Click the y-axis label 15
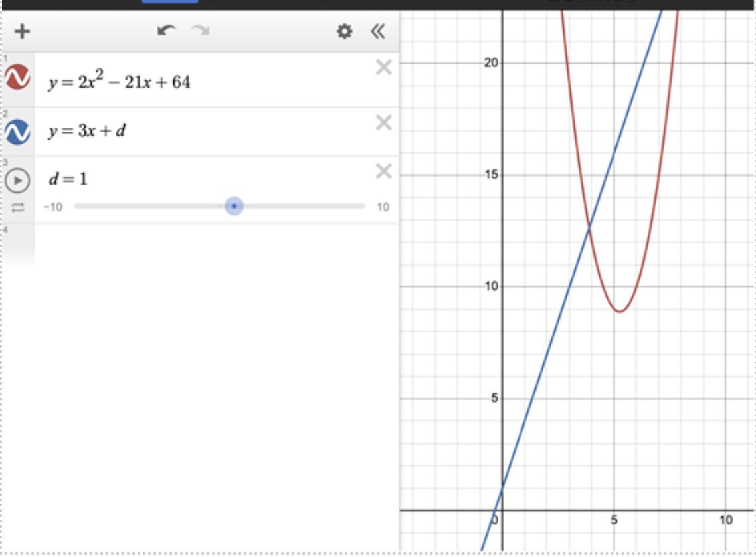This screenshot has width=756, height=557. click(x=492, y=175)
